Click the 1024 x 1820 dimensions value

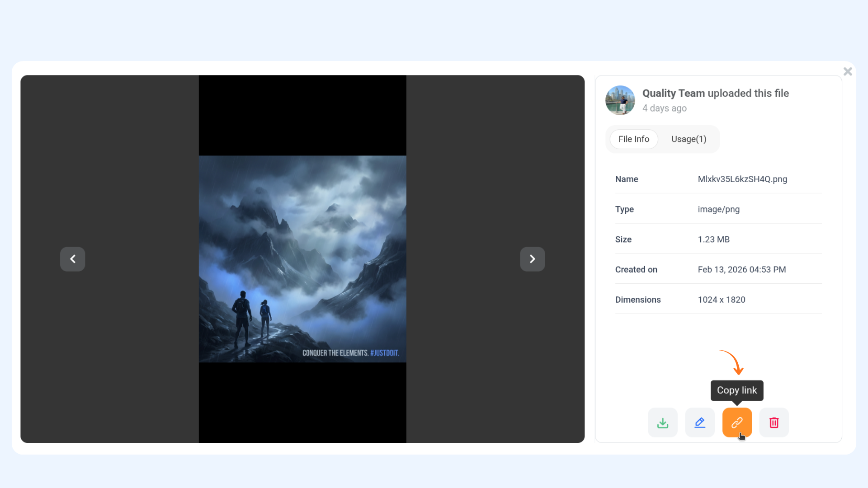[721, 300]
